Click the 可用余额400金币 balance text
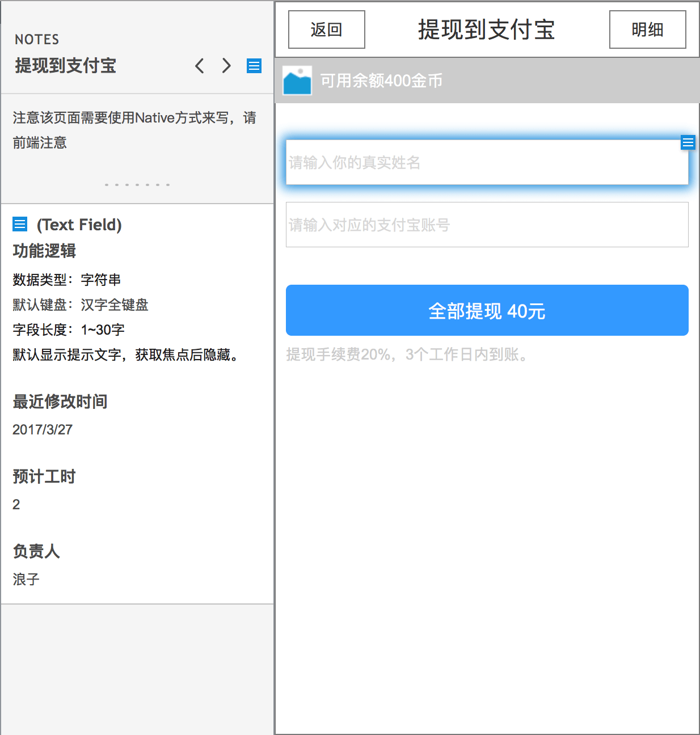 pos(381,81)
